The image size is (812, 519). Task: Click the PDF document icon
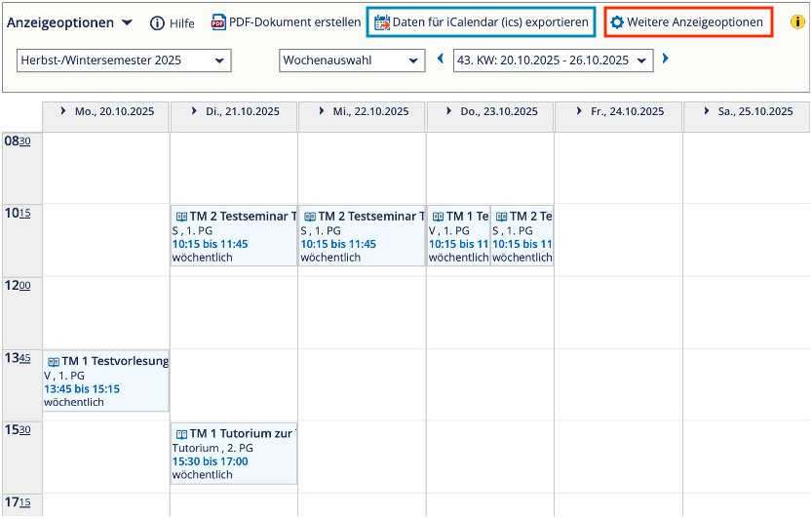(x=218, y=22)
